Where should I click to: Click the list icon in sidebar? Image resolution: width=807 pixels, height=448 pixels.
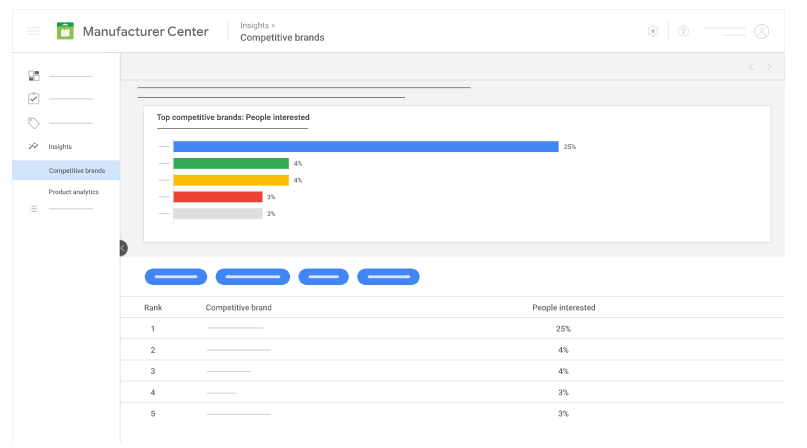tap(33, 209)
